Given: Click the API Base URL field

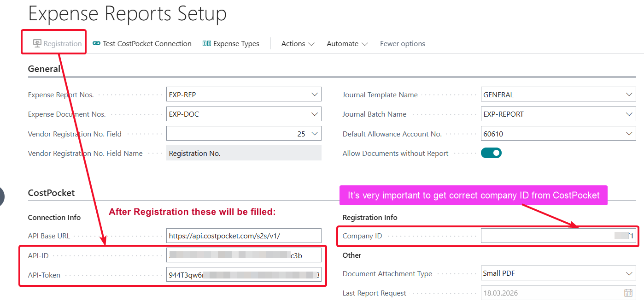Looking at the screenshot, I should [x=244, y=236].
